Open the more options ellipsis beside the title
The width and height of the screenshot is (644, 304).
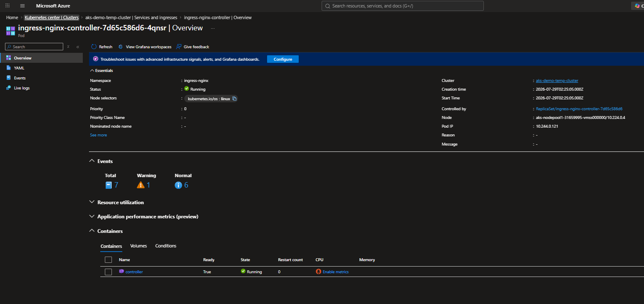click(x=213, y=28)
